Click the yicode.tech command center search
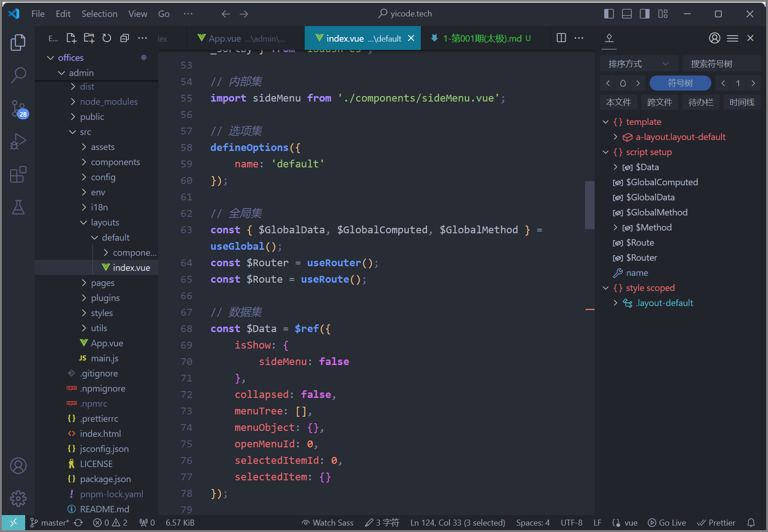 point(405,14)
